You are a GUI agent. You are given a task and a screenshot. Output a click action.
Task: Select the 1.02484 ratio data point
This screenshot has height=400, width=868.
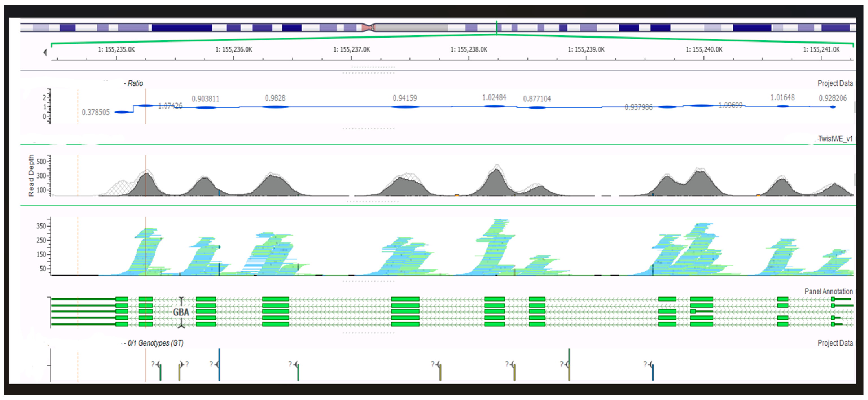click(x=494, y=106)
